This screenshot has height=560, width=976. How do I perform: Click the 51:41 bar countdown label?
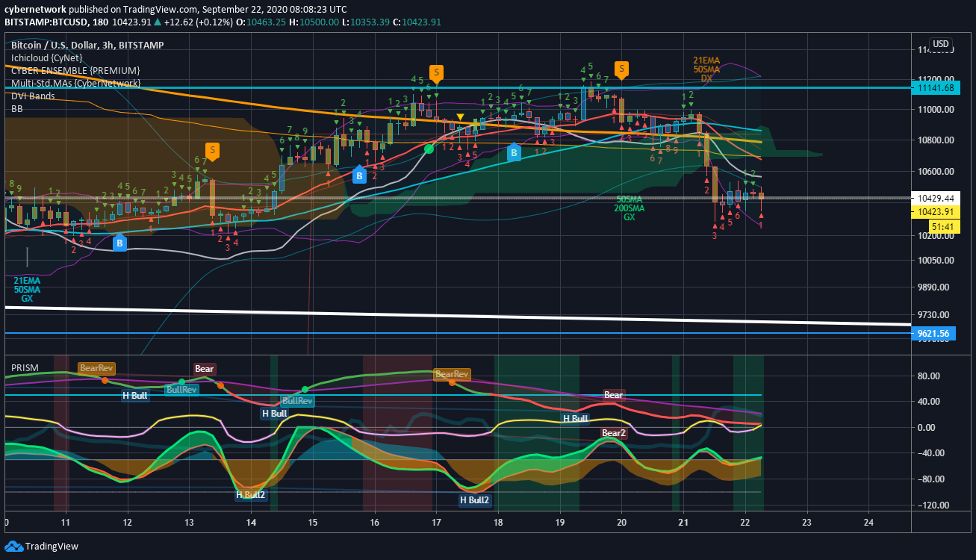(x=944, y=225)
